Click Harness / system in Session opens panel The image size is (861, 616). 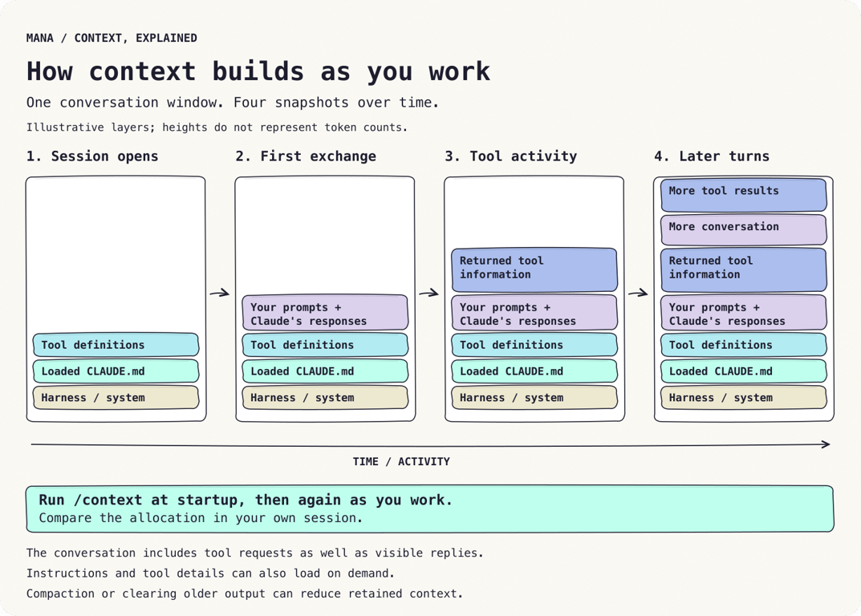pyautogui.click(x=116, y=398)
